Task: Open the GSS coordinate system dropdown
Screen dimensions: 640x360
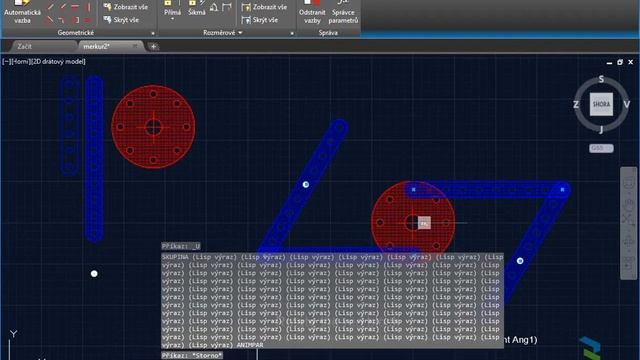Action: pyautogui.click(x=601, y=148)
